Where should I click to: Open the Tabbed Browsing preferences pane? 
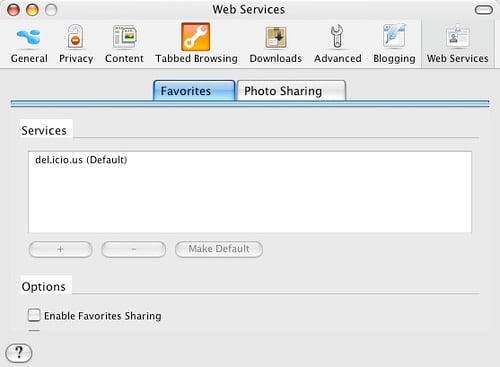pyautogui.click(x=196, y=44)
